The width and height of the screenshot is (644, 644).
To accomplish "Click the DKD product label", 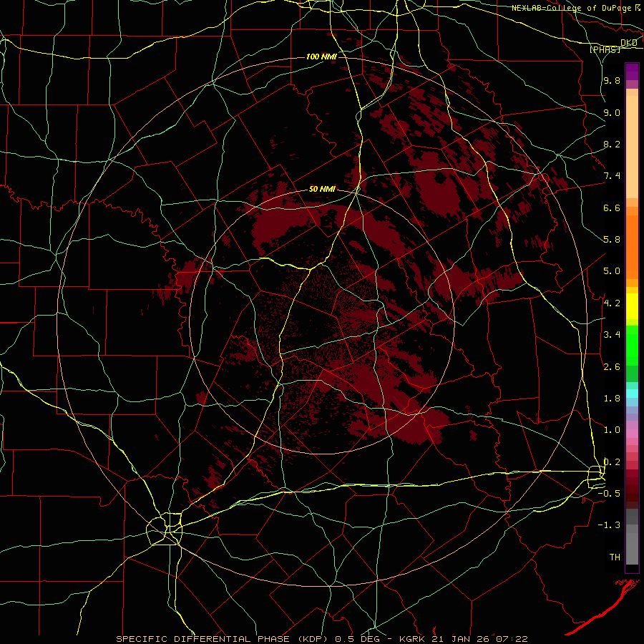I will tap(629, 43).
